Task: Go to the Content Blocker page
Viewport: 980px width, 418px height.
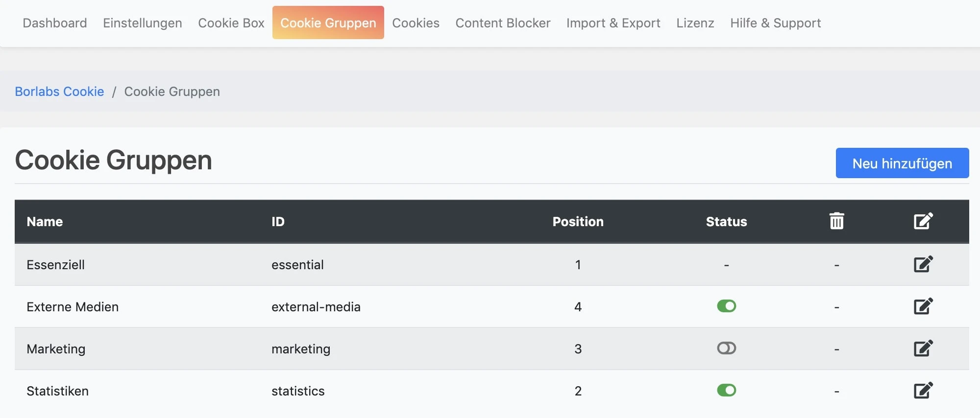Action: 503,23
